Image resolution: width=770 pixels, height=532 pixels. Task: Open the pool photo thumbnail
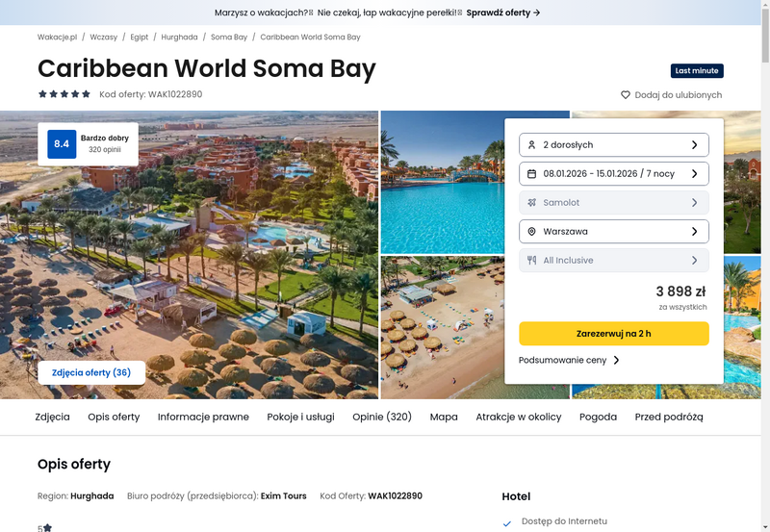pyautogui.click(x=441, y=183)
